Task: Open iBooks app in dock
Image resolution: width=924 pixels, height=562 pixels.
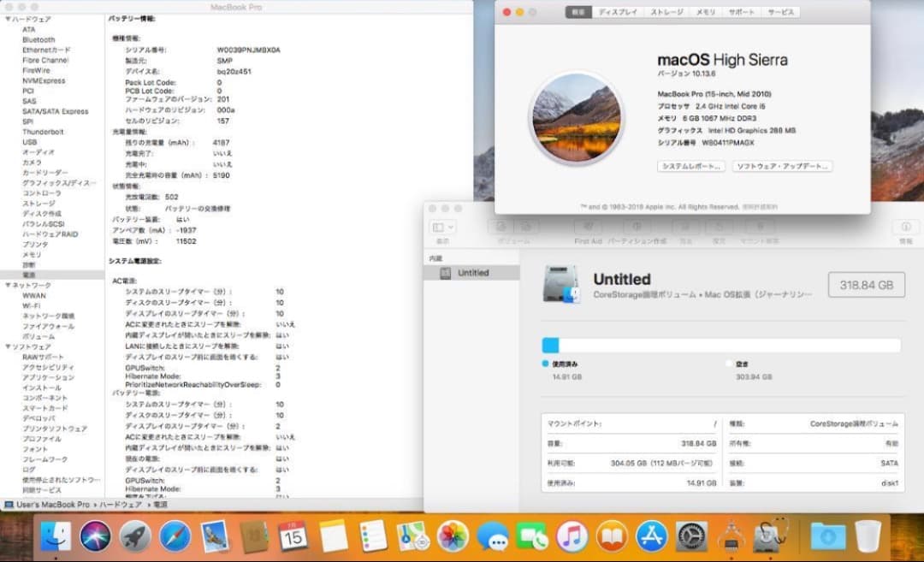Action: click(x=612, y=536)
